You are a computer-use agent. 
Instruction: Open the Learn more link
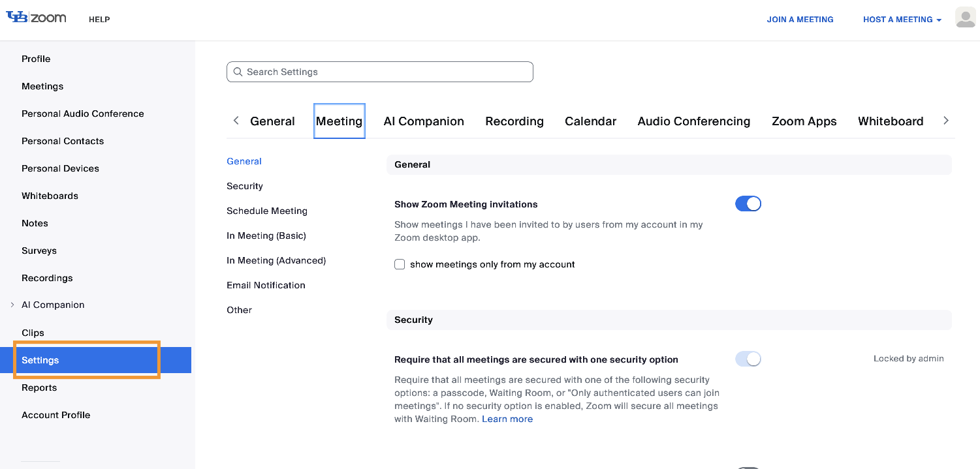tap(507, 419)
